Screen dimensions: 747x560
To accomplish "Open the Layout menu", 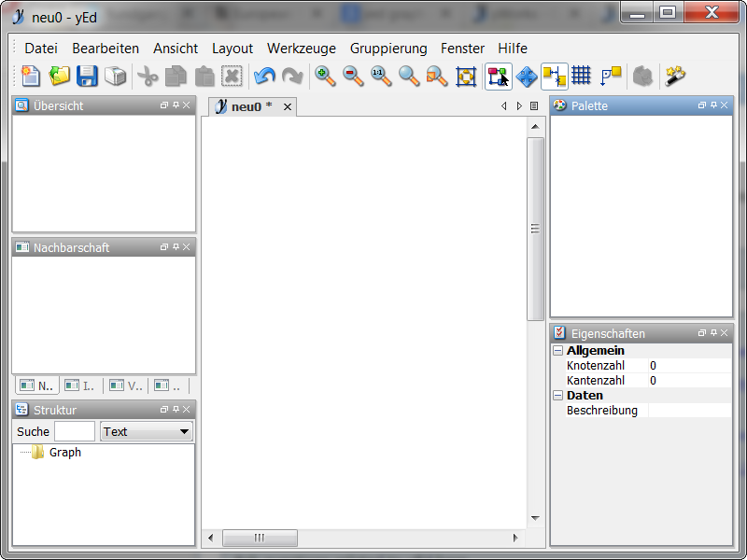I will click(x=232, y=49).
